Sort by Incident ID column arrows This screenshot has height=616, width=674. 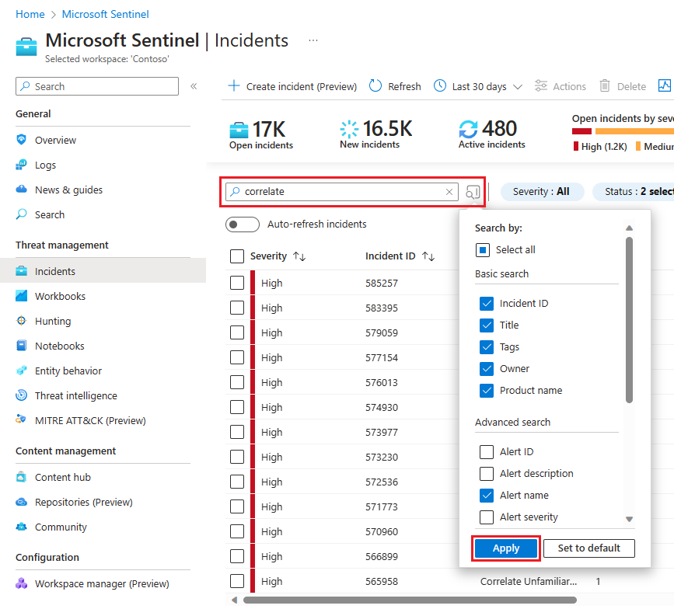click(x=428, y=256)
